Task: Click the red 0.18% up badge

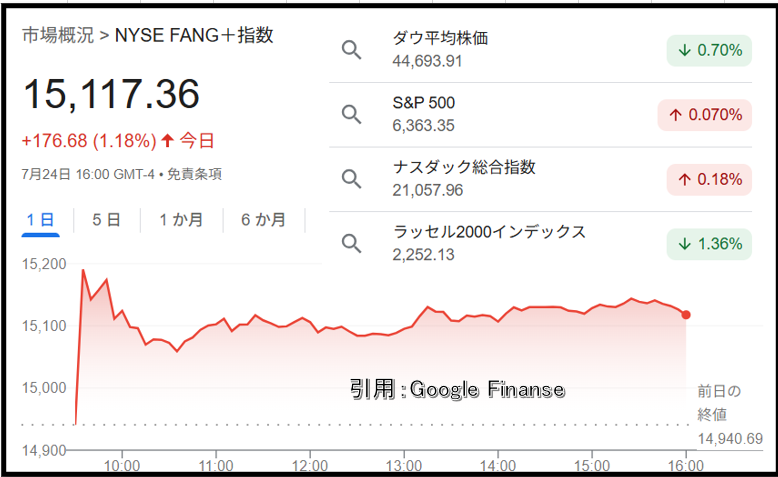Action: 709,179
